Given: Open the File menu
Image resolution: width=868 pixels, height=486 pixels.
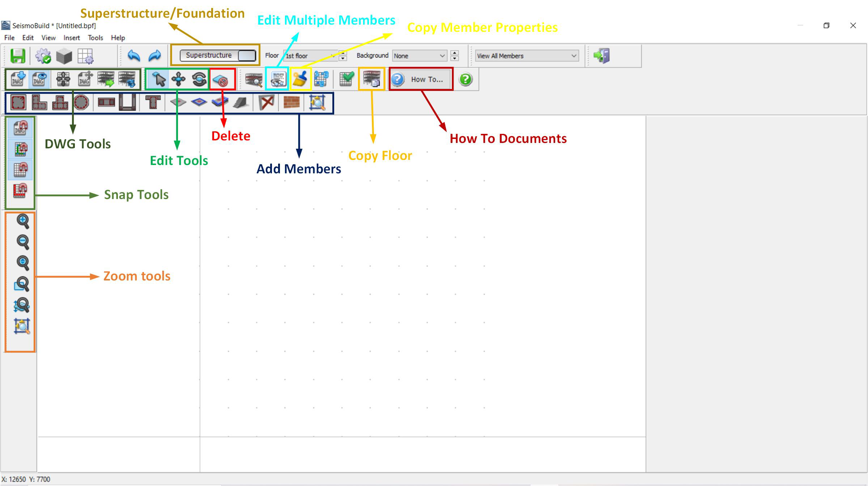Looking at the screenshot, I should coord(9,38).
